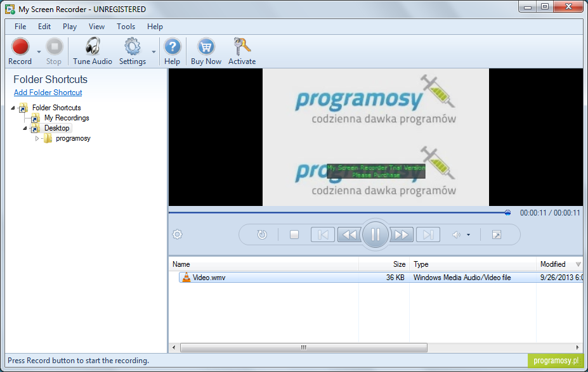Image resolution: width=588 pixels, height=372 pixels.
Task: Open the Tune Audio headphones tool
Action: (x=92, y=51)
